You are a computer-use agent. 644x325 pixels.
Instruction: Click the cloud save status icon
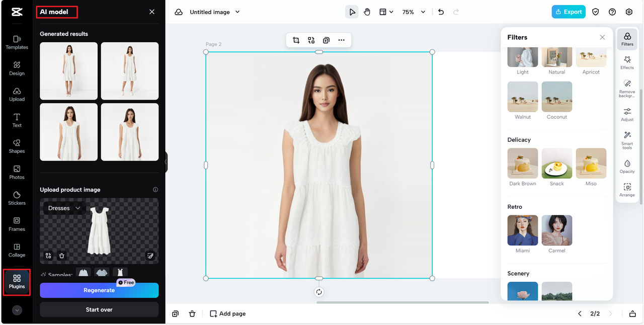(x=179, y=12)
